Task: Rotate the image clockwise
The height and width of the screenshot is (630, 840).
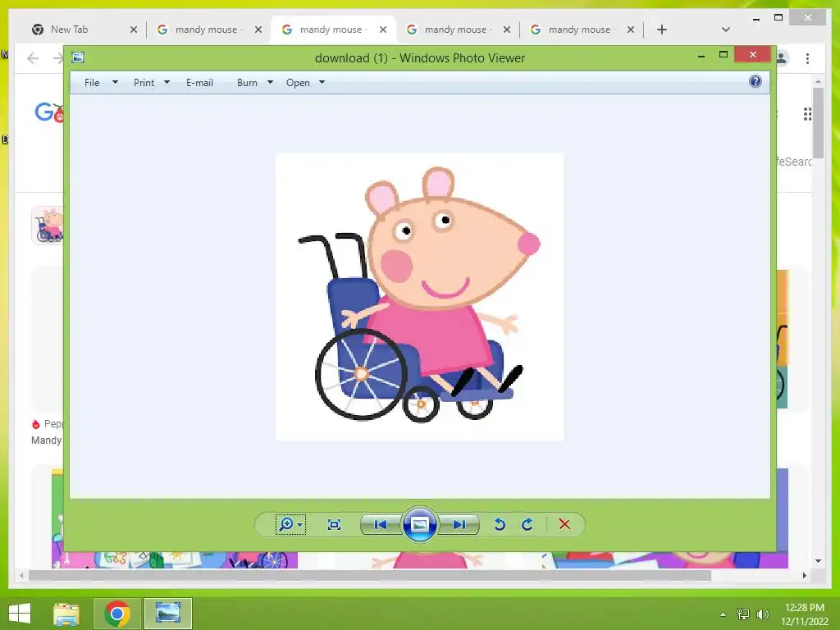Action: point(527,524)
